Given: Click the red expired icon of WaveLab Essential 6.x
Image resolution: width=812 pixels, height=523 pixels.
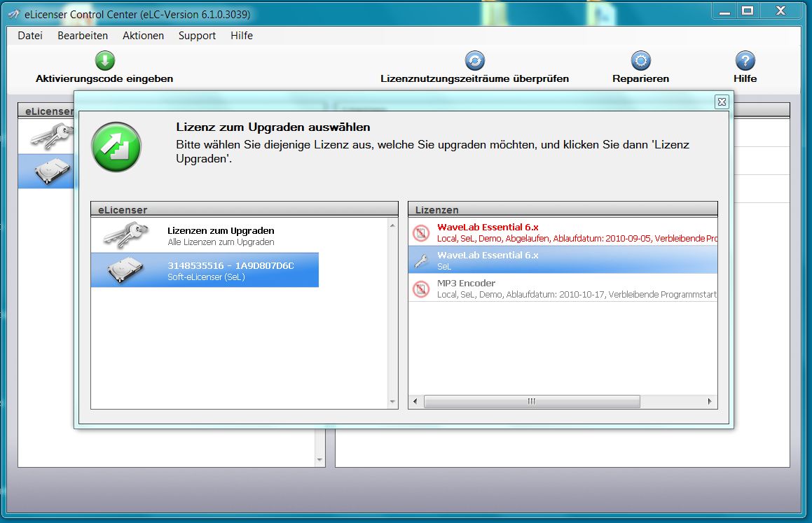Looking at the screenshot, I should tap(421, 232).
